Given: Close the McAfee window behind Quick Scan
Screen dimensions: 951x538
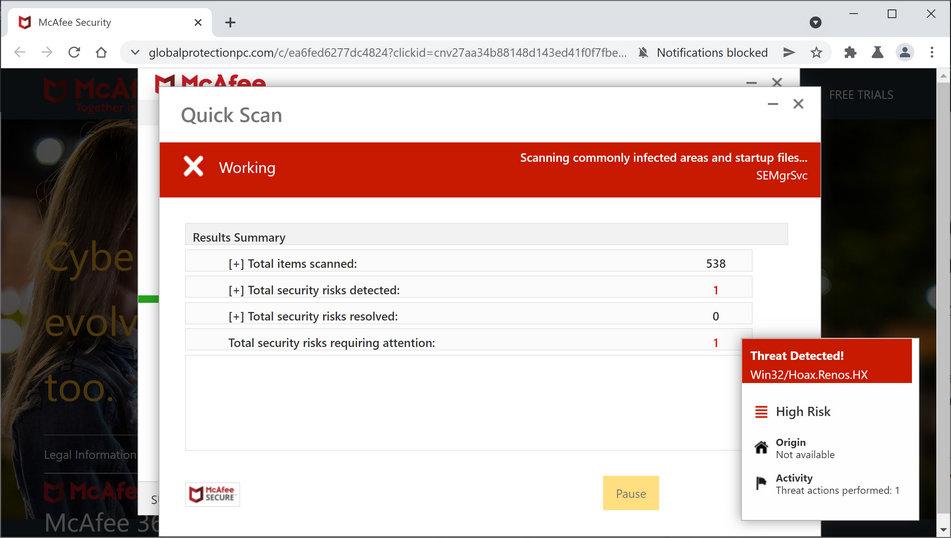Looking at the screenshot, I should (x=777, y=82).
